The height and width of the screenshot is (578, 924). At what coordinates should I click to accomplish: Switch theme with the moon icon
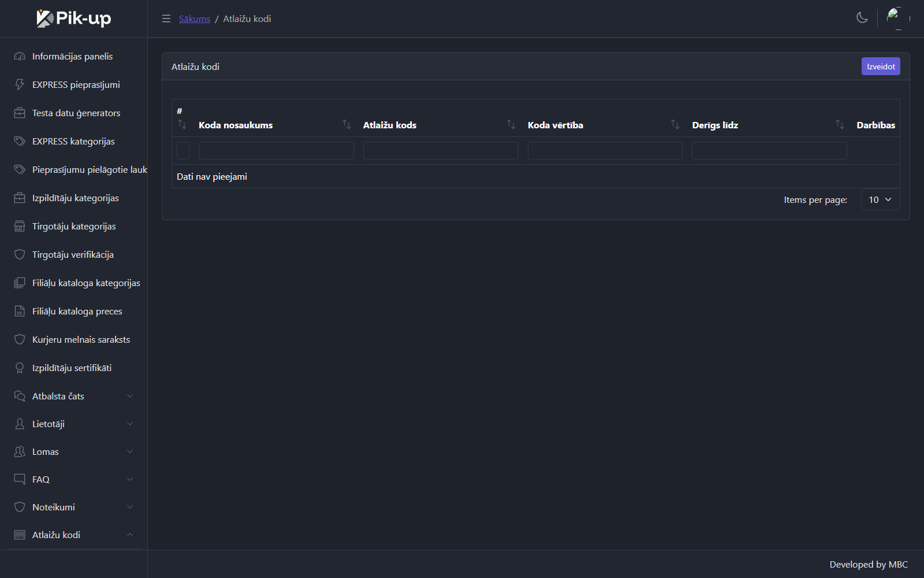[x=862, y=18]
